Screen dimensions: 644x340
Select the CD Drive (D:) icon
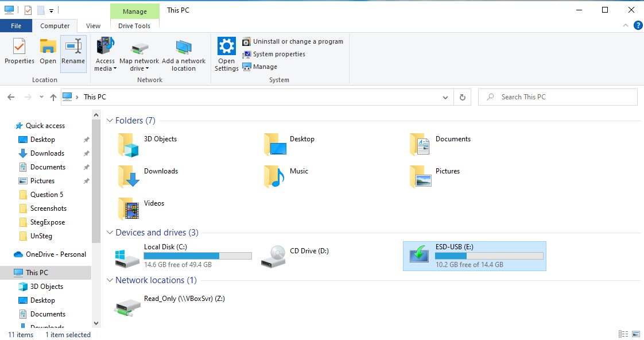click(273, 257)
